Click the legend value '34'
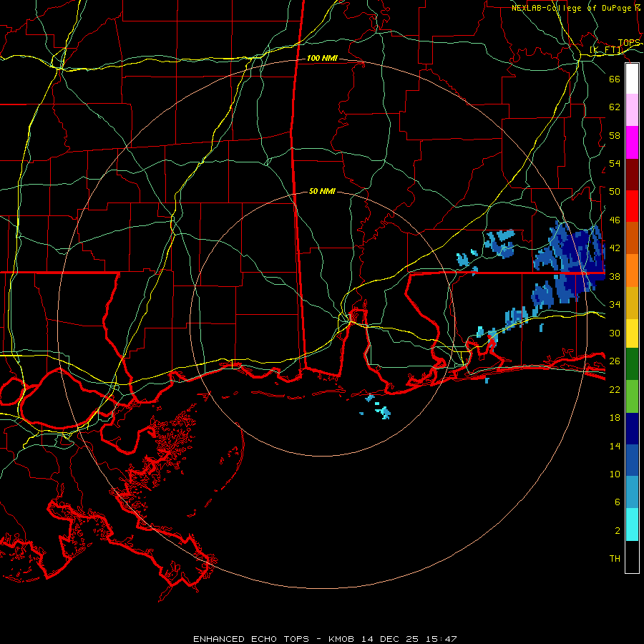Viewport: 644px width, 644px height. [615, 304]
